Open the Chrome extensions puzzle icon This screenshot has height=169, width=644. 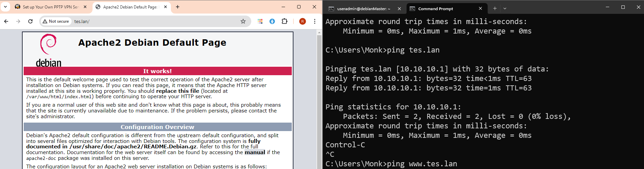pyautogui.click(x=284, y=21)
